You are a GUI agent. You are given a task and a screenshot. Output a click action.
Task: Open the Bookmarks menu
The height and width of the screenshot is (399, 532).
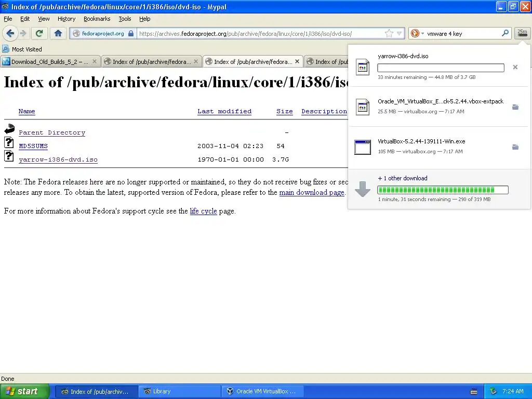pyautogui.click(x=97, y=19)
